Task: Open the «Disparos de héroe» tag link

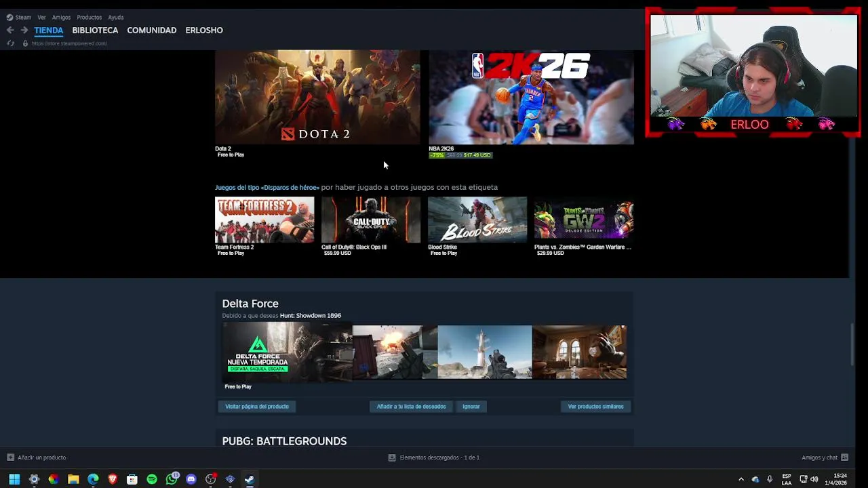Action: coord(267,188)
